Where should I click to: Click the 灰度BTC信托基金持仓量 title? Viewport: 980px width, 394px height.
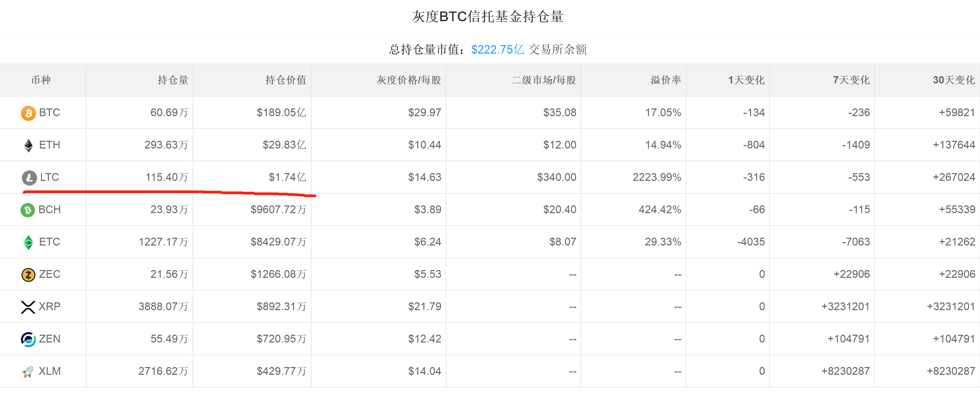pos(488,17)
